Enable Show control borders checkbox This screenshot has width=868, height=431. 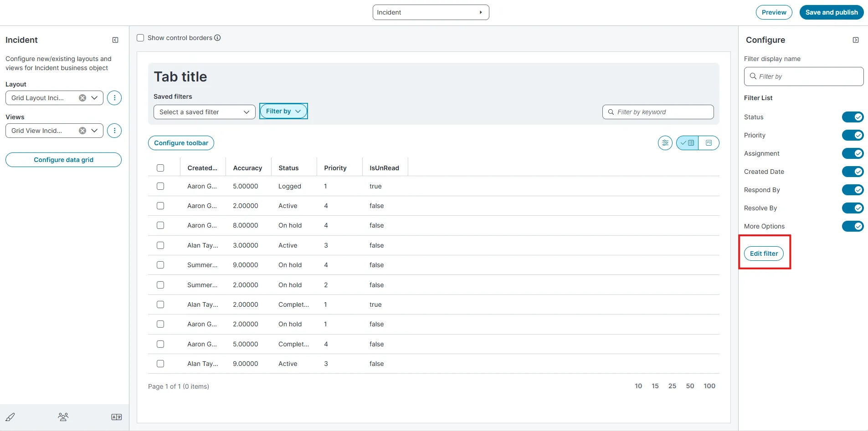pos(140,38)
